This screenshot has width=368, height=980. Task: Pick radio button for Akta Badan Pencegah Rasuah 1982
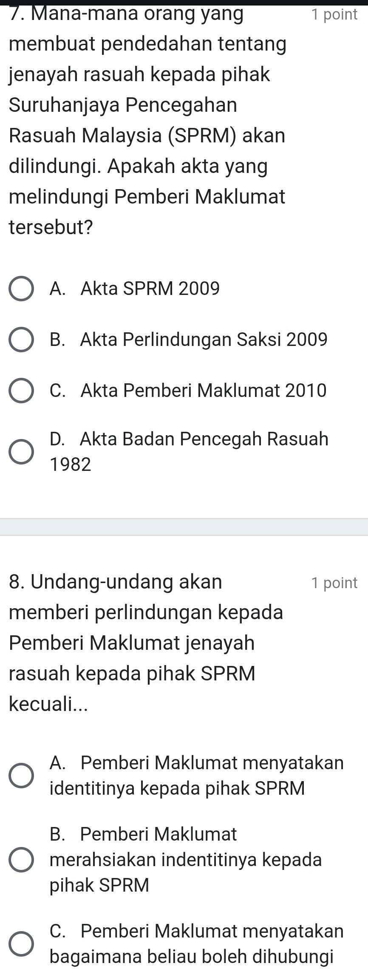(x=21, y=451)
